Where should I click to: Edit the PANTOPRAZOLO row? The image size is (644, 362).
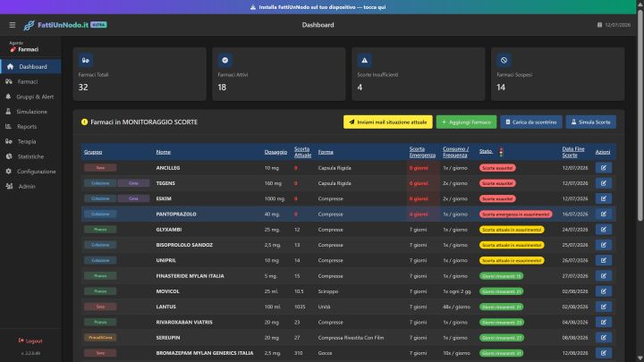click(604, 214)
